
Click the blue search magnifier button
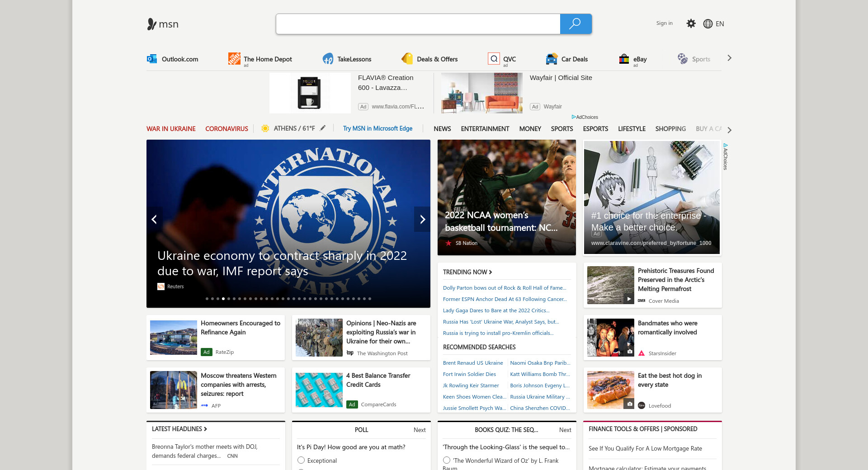[x=576, y=24]
